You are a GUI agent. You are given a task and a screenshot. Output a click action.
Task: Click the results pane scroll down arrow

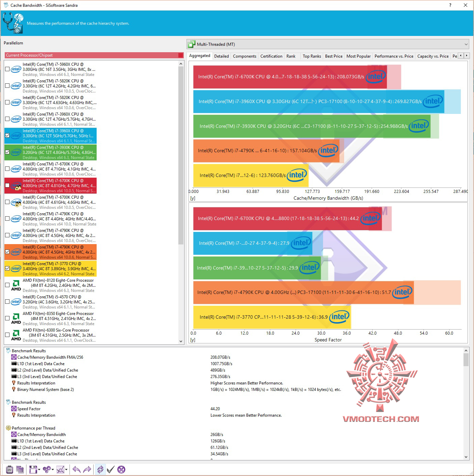tap(466, 457)
